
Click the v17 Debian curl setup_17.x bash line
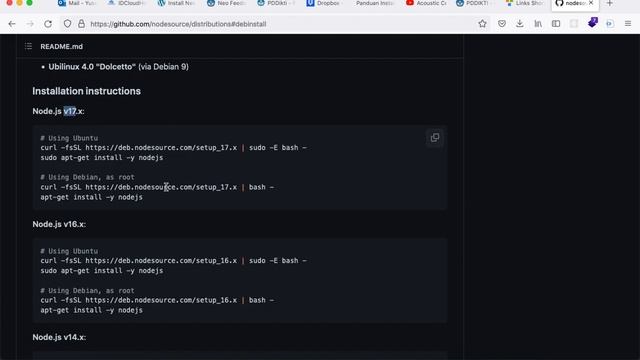(157, 187)
